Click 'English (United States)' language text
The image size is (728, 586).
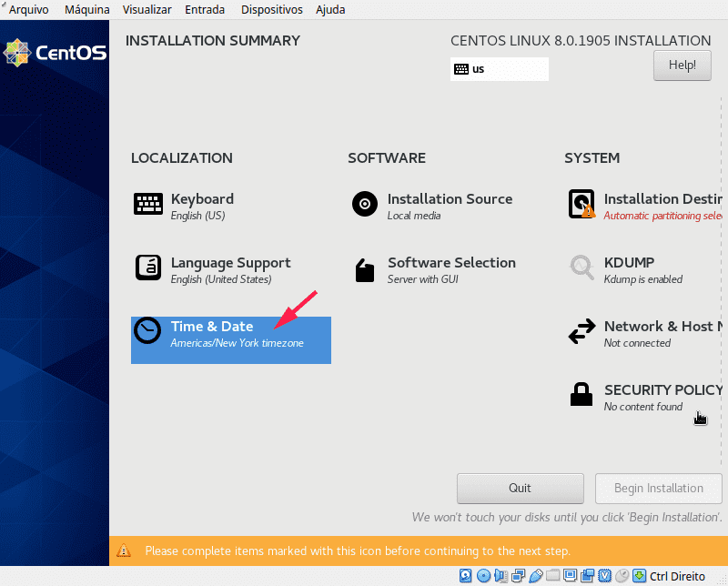[x=221, y=279]
